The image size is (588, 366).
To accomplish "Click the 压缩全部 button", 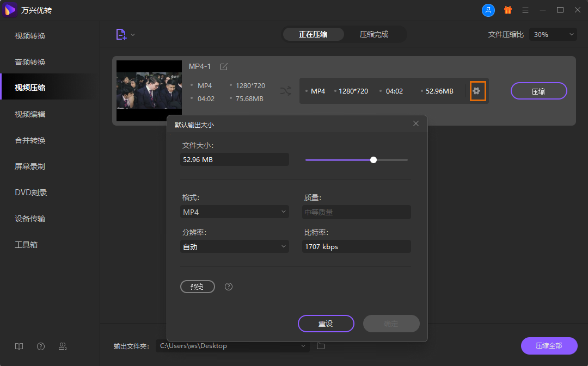I will tap(549, 346).
